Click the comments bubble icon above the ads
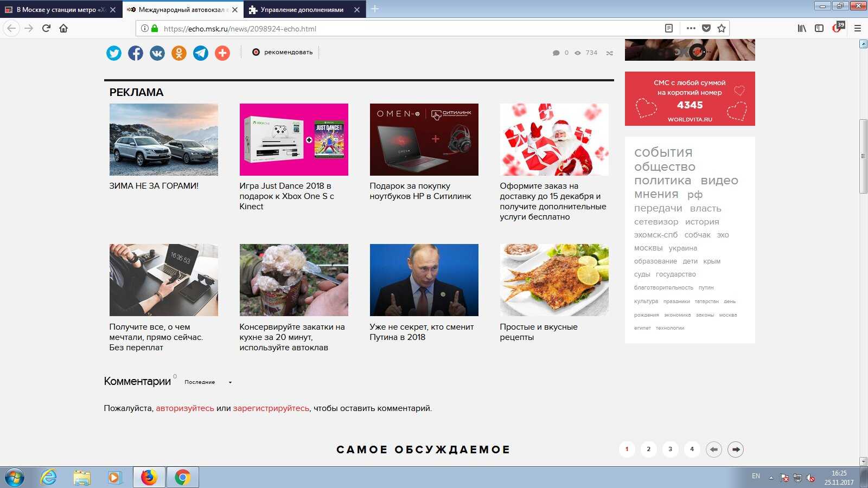 click(x=556, y=53)
